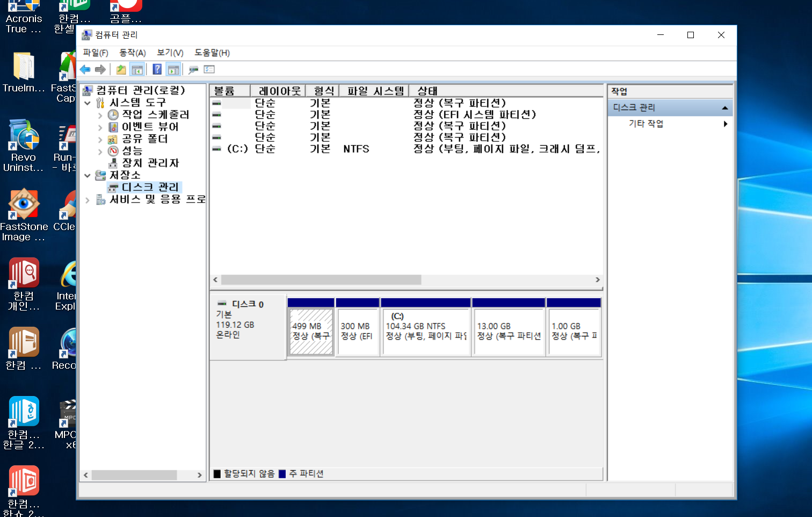Click the 주 파티션 blue legend swatch
The image size is (812, 517).
tap(282, 473)
